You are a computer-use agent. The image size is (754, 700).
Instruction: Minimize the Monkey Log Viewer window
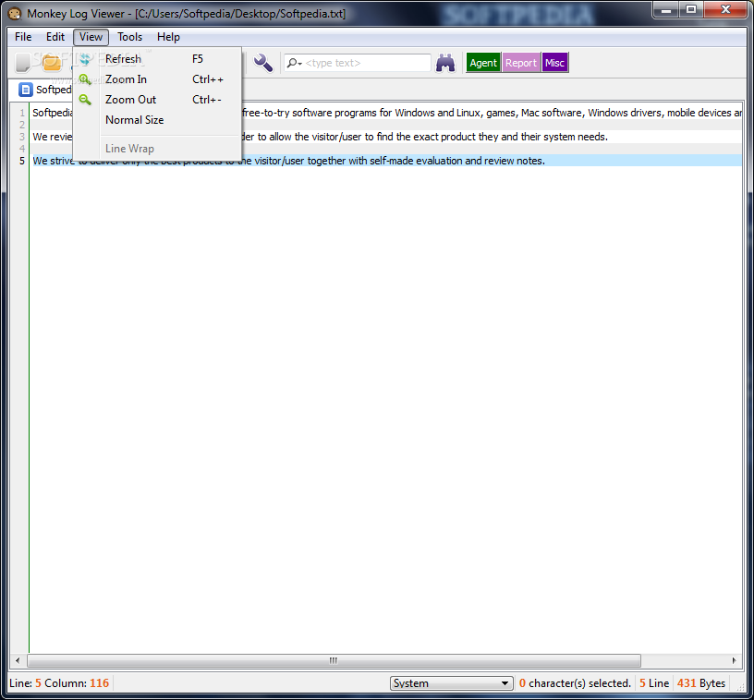tap(666, 9)
